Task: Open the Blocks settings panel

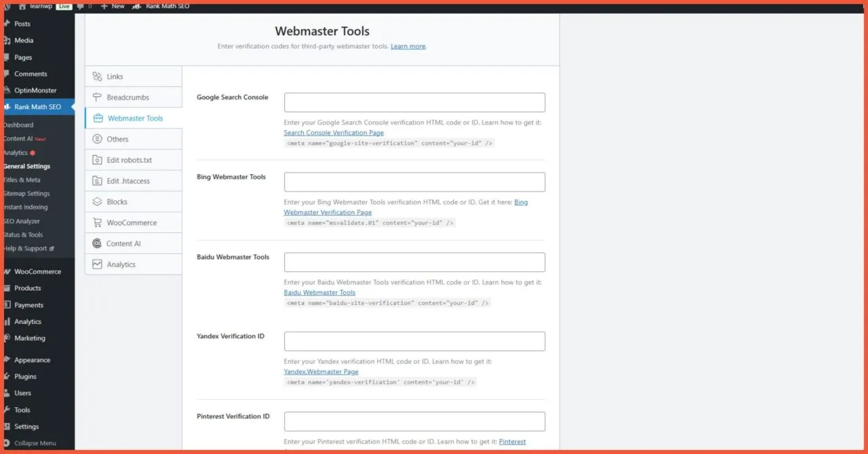Action: (x=117, y=201)
